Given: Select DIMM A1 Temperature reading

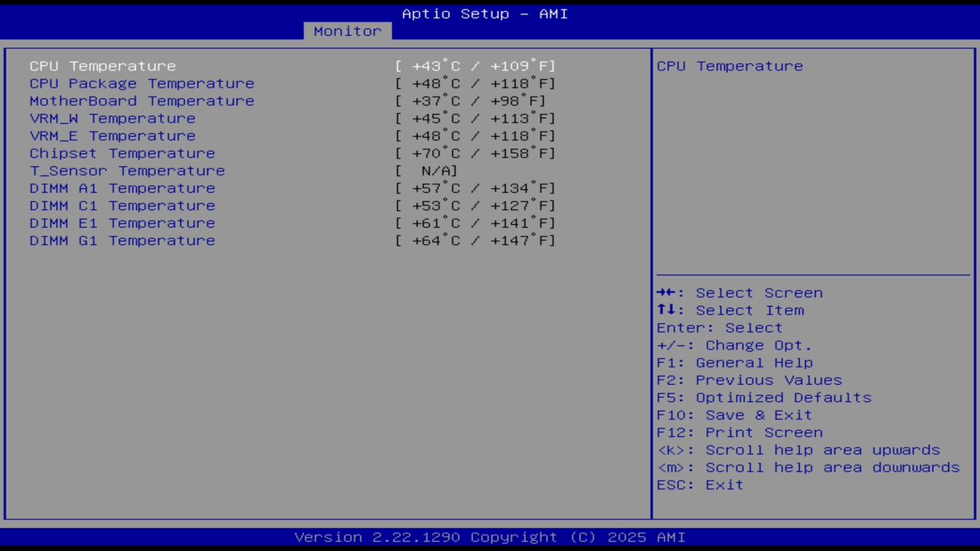Looking at the screenshot, I should pyautogui.click(x=122, y=187).
